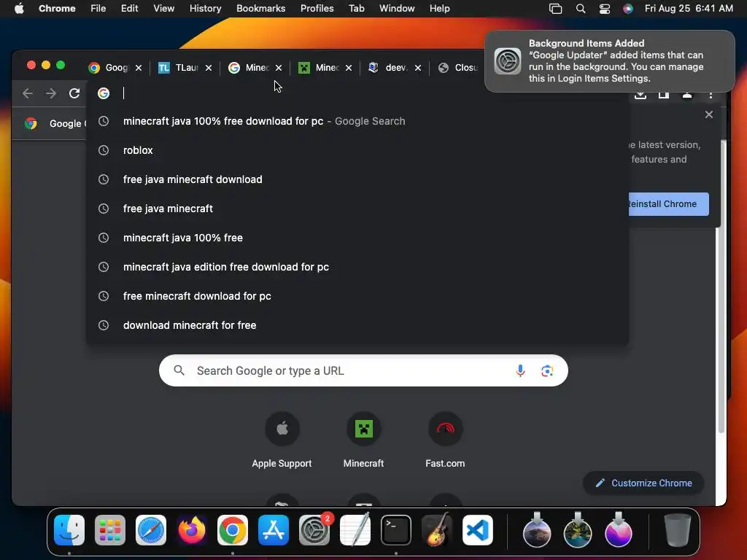The height and width of the screenshot is (560, 747).
Task: Click the Customize Chrome button
Action: coord(643,483)
